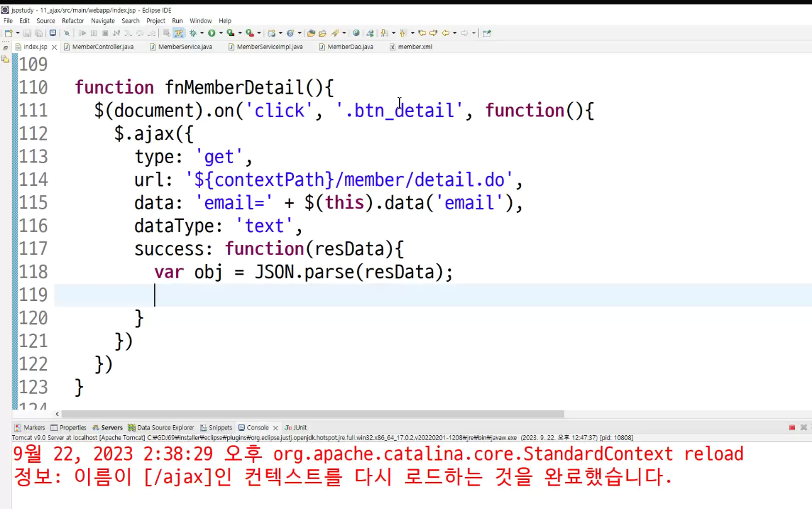Open the Edit menu
Screen dimensions: 812x509
pos(25,21)
